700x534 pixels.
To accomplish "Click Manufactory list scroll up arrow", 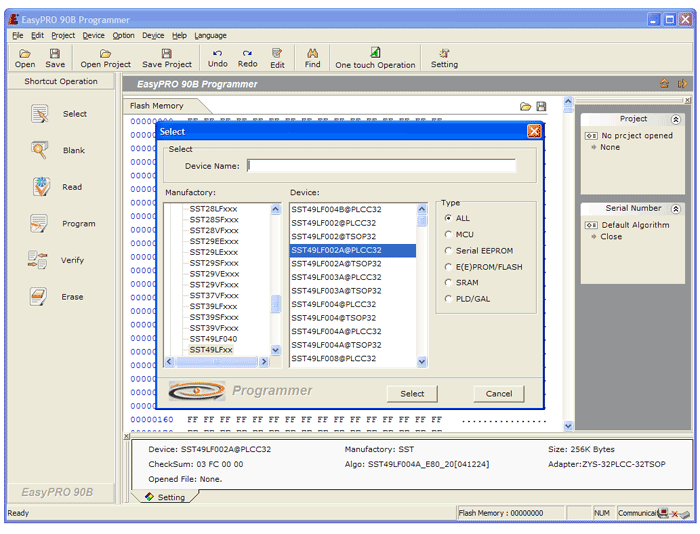I will coord(275,209).
